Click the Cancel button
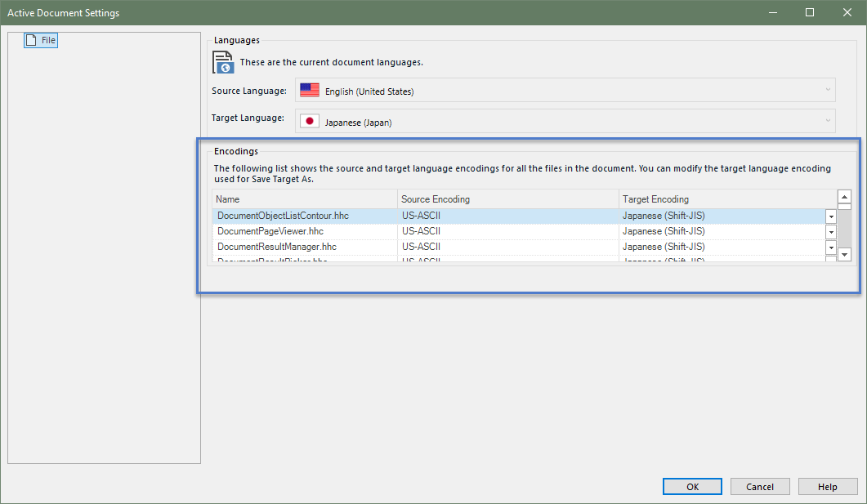This screenshot has width=867, height=504. [760, 487]
